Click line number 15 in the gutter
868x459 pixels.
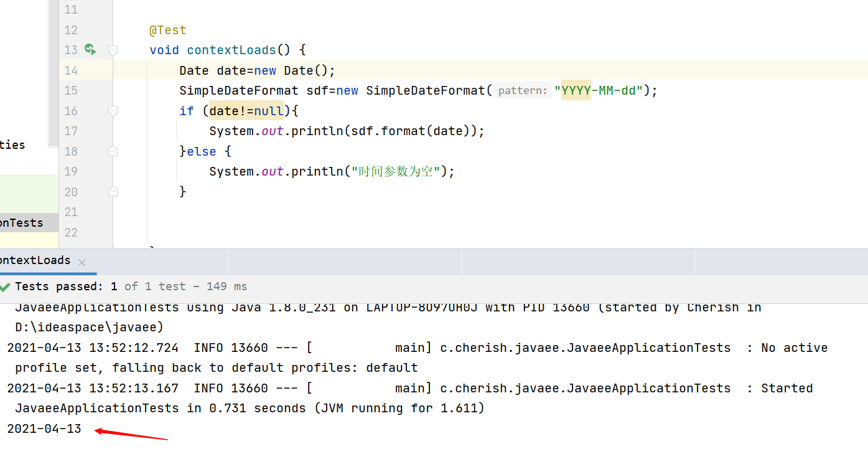71,90
